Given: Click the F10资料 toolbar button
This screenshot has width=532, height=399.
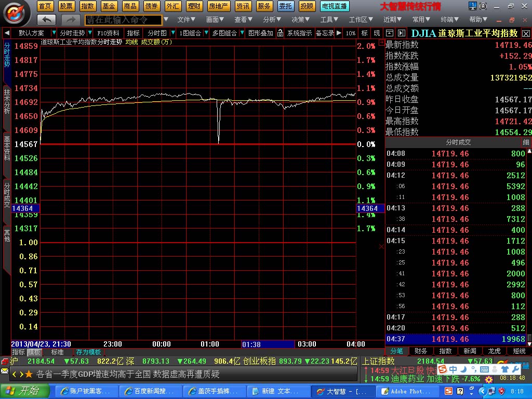Looking at the screenshot, I should point(108,33).
